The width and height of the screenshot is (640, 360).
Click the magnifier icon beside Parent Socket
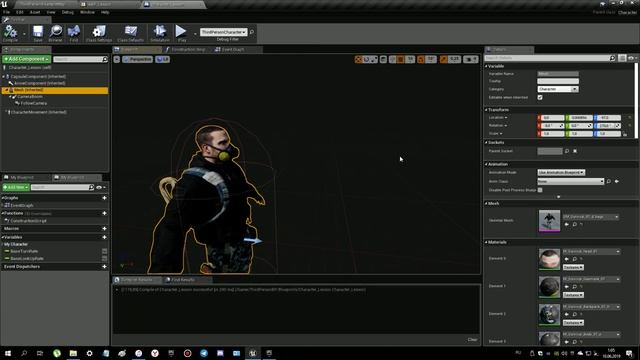pyautogui.click(x=567, y=151)
